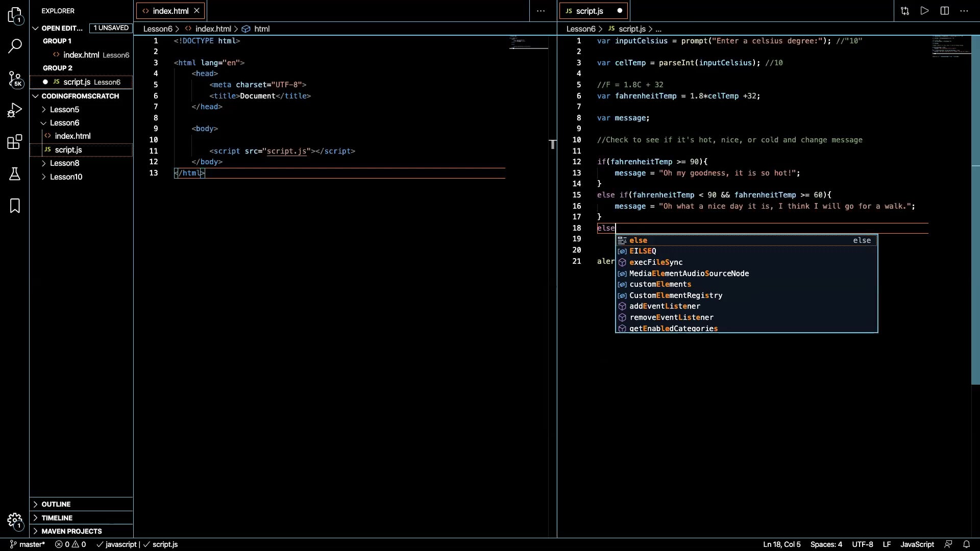This screenshot has height=551, width=980.
Task: Click Lesson6 breadcrumb in index.html editor
Action: [x=158, y=29]
